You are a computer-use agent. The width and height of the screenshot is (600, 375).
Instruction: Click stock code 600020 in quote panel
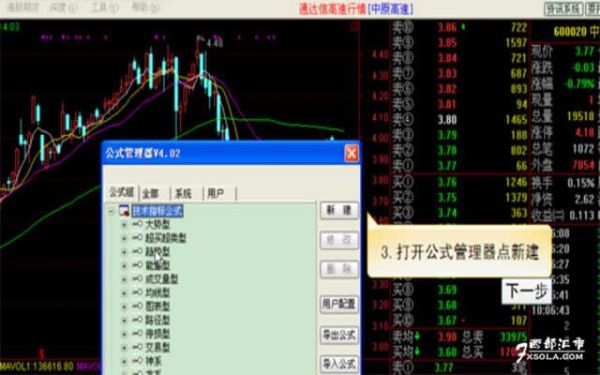pos(570,31)
